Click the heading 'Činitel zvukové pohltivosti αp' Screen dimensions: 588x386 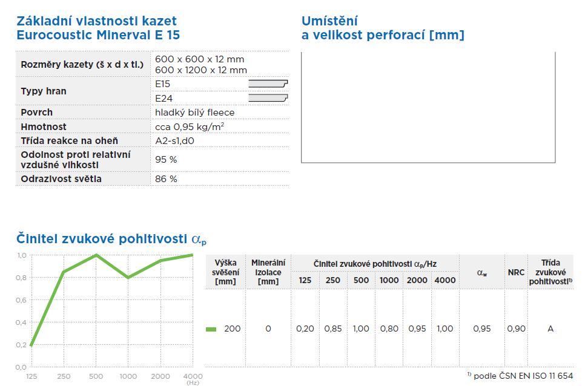pyautogui.click(x=111, y=239)
